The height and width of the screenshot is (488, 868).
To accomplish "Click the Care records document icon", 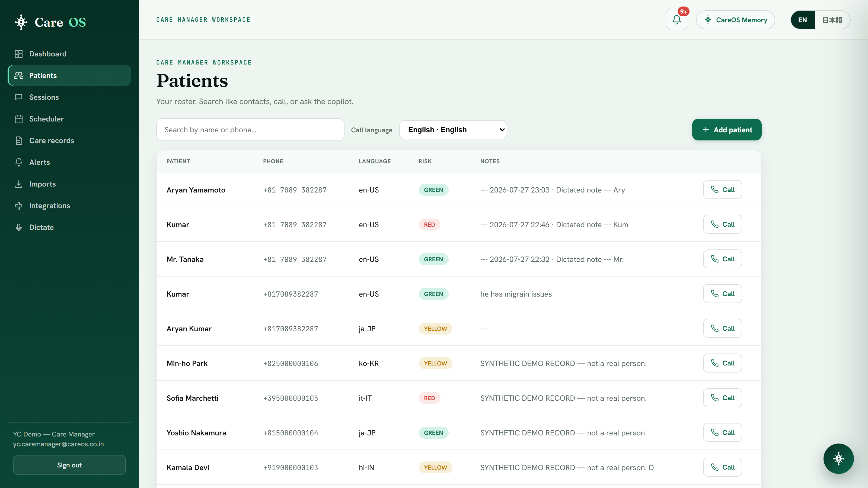I will [x=19, y=140].
